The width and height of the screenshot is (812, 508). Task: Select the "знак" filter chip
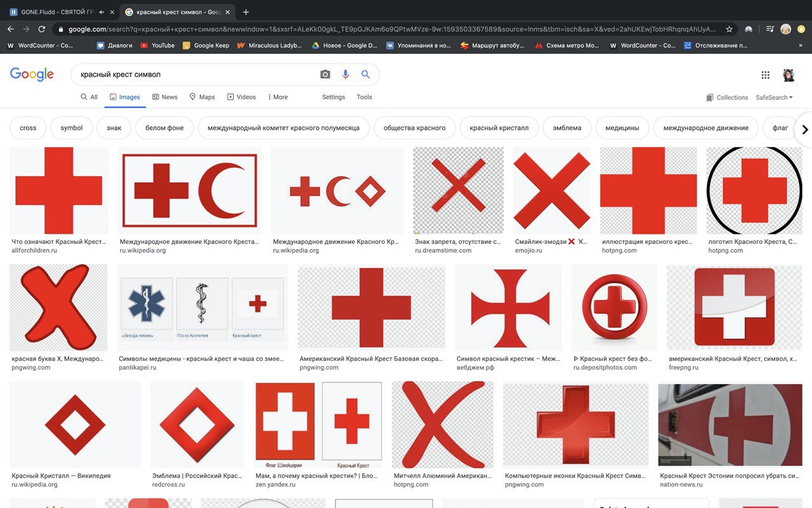(x=114, y=128)
